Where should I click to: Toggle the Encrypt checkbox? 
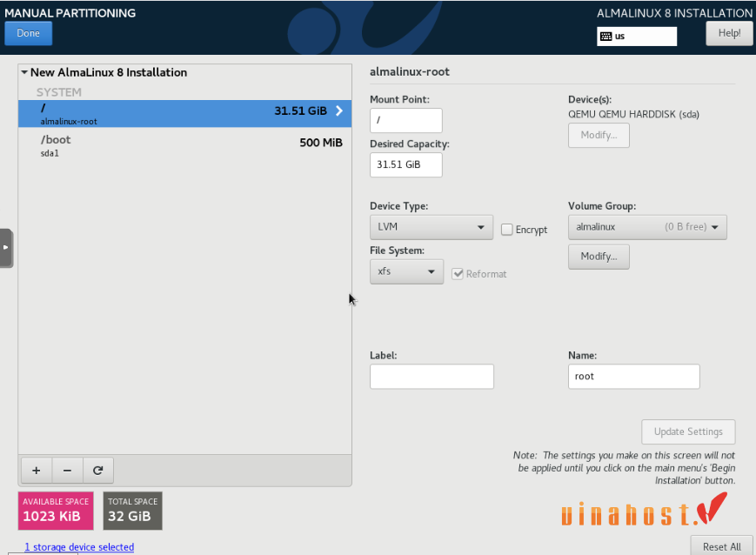[x=506, y=230]
